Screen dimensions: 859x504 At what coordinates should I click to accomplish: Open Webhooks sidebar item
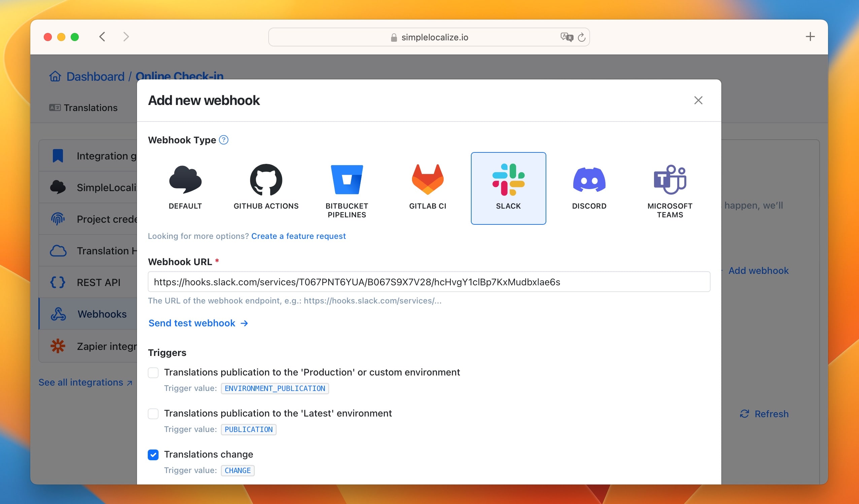(x=88, y=314)
